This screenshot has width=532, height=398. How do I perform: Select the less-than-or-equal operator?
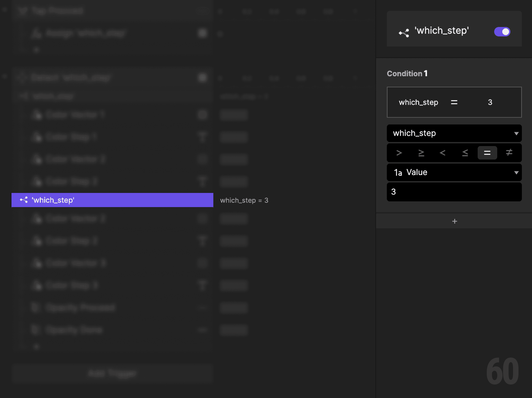point(465,153)
